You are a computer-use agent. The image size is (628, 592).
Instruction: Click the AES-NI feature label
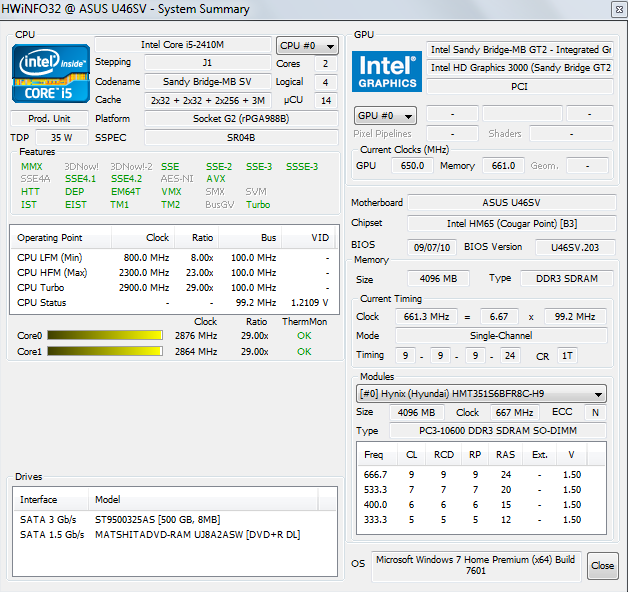point(177,179)
